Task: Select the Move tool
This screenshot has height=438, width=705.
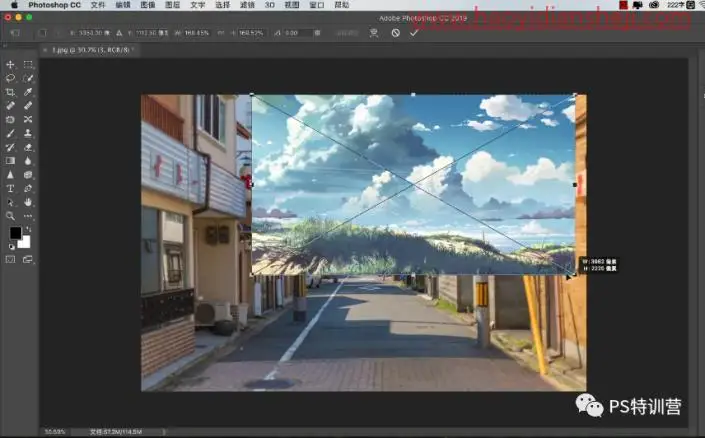Action: tap(10, 64)
